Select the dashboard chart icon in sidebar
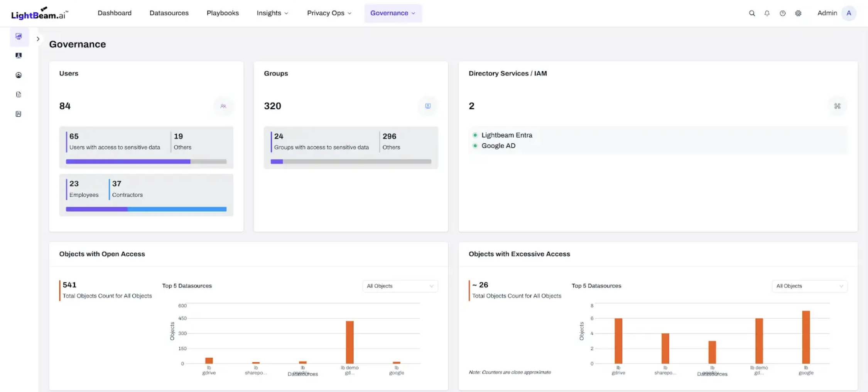The image size is (868, 392). coord(19,36)
